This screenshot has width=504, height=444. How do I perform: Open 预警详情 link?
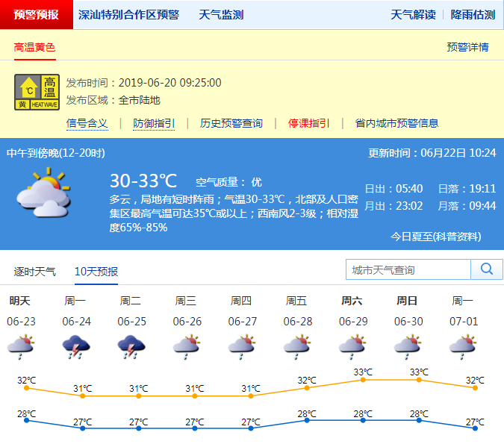point(467,47)
